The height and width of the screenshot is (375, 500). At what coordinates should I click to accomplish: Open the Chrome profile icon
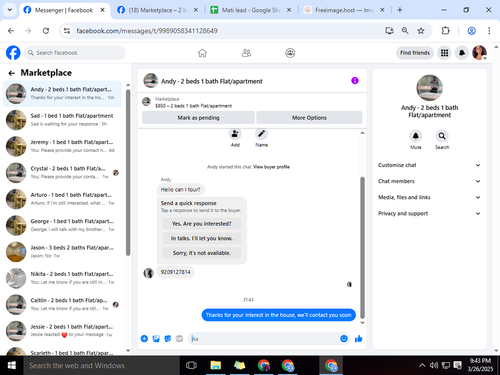click(x=471, y=31)
